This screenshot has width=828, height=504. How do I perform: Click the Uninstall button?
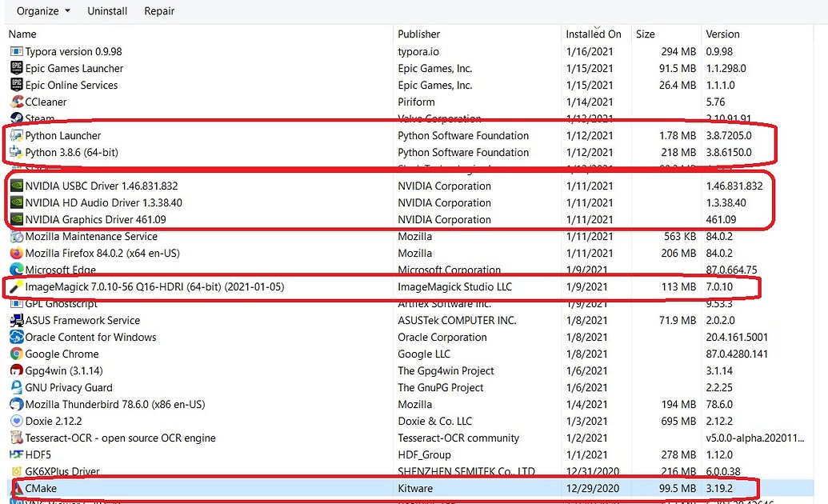(108, 11)
